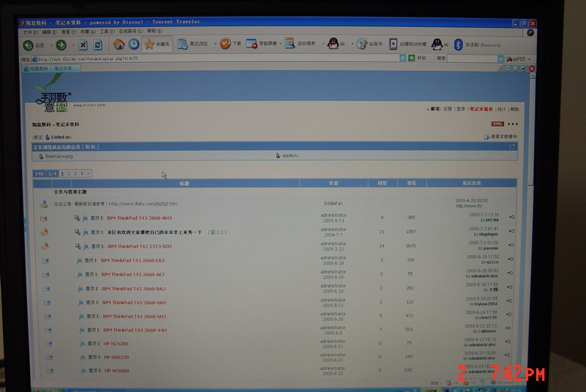This screenshot has width=586, height=392.
Task: Click view count 3645 for T42 thread
Action: [x=411, y=246]
